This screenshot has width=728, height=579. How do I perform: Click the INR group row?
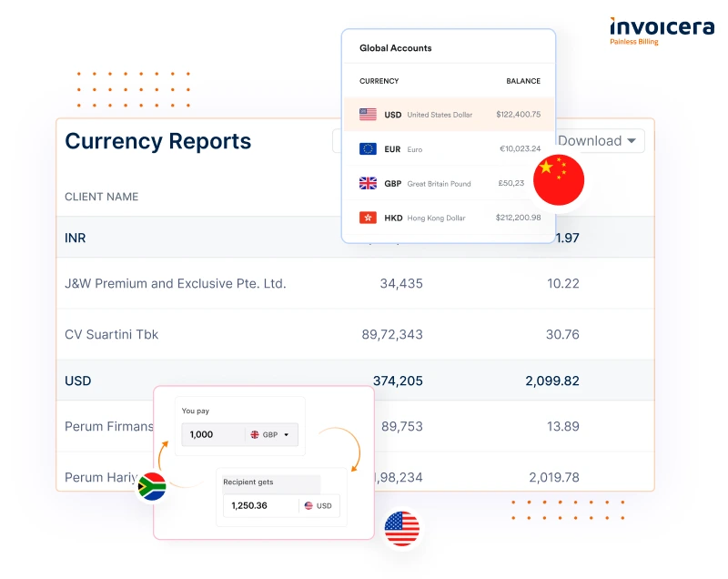point(355,238)
